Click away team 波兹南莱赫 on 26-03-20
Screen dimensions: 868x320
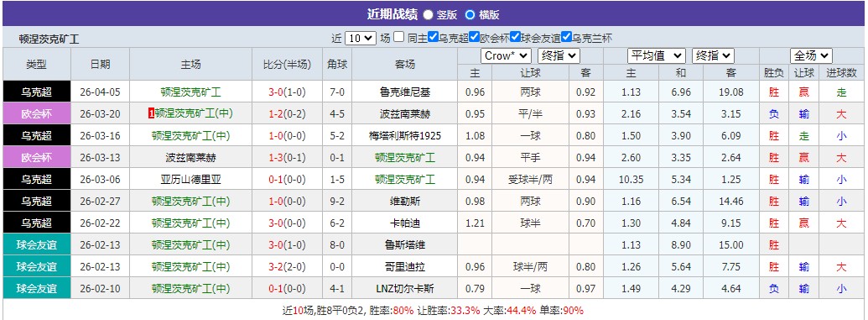pos(405,113)
